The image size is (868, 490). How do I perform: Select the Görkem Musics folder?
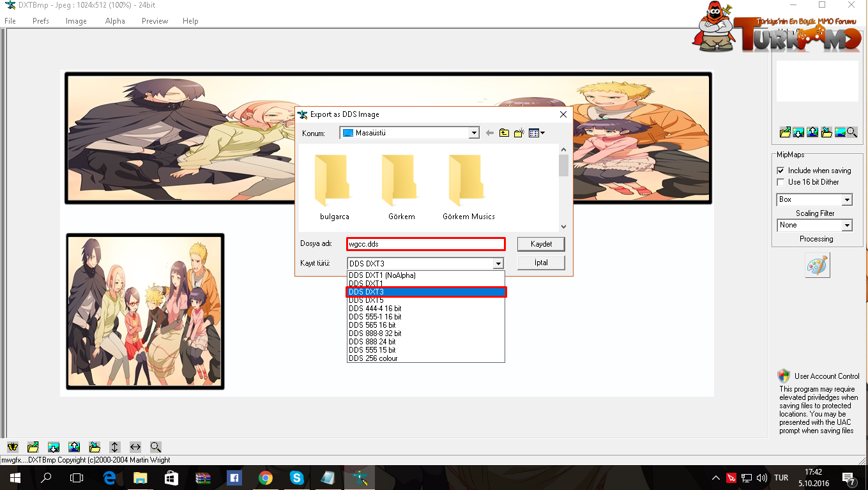469,187
